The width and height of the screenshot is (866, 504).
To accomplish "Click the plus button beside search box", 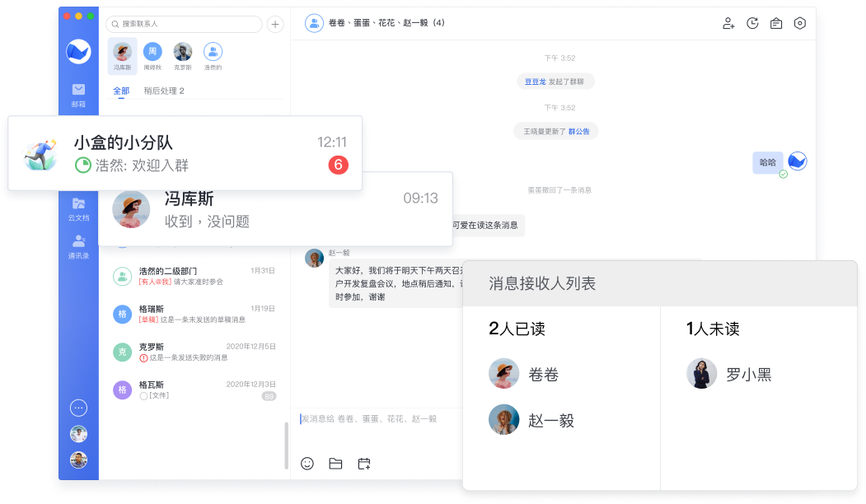I will 275,24.
